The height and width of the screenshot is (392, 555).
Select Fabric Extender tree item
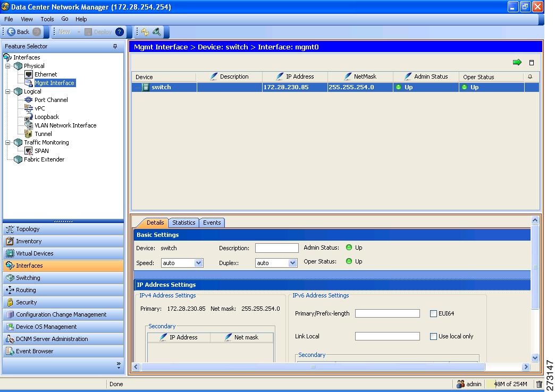point(44,159)
